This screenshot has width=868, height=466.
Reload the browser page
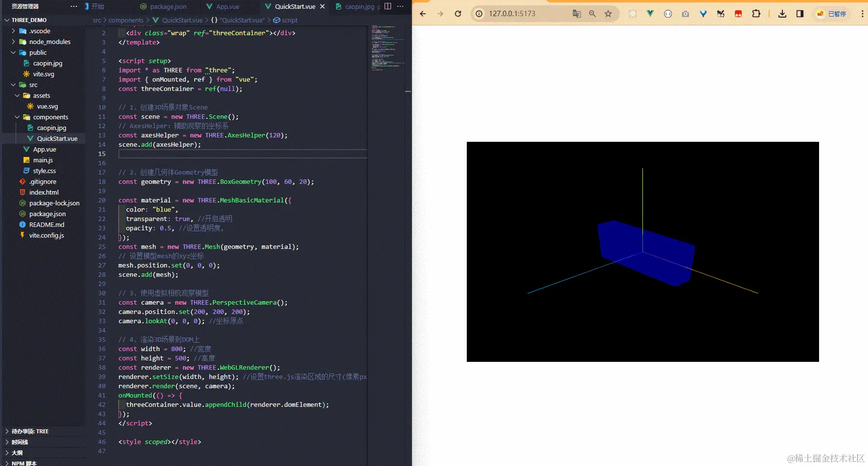tap(458, 14)
